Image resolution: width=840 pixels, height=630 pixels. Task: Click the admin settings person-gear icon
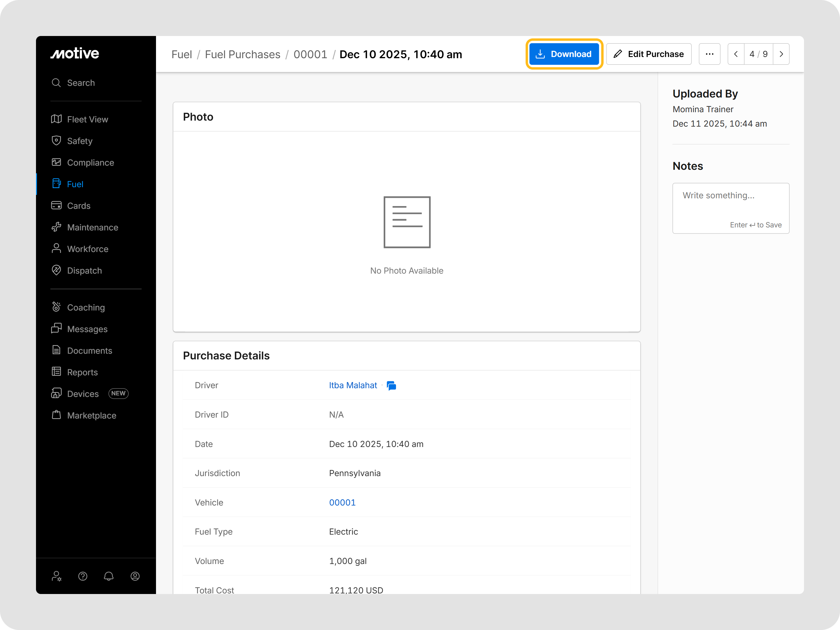click(x=57, y=576)
